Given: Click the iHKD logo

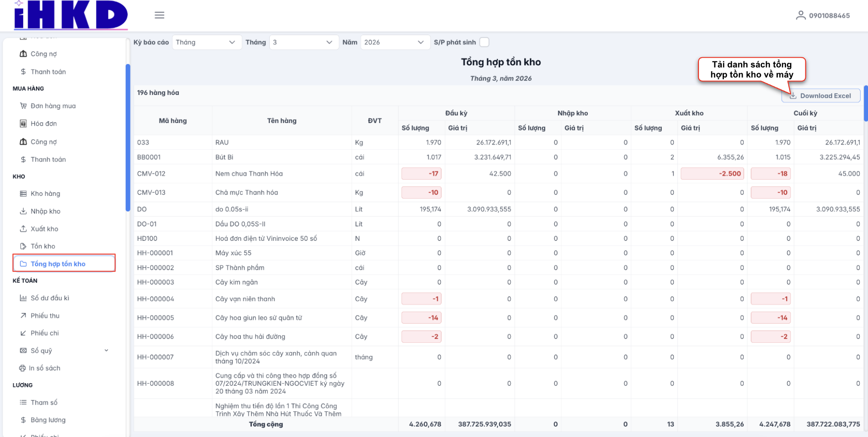Looking at the screenshot, I should click(x=71, y=15).
